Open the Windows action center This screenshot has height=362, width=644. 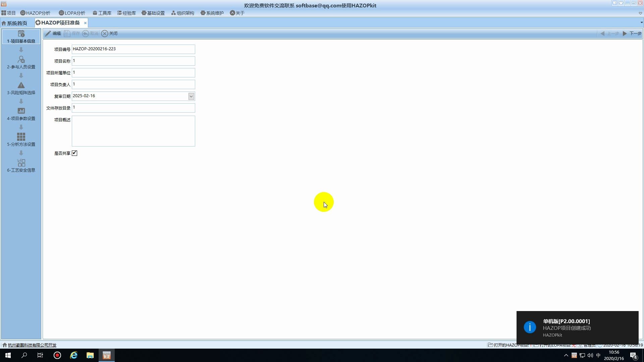point(634,356)
